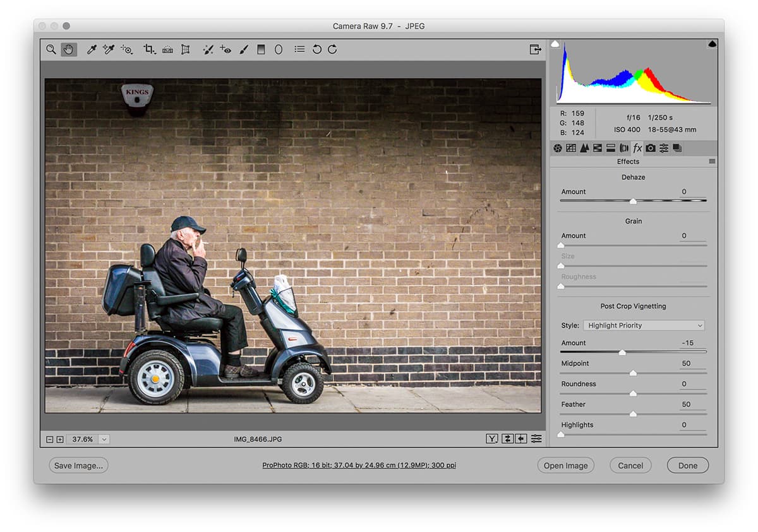Screen dimensions: 758x532
Task: Open the Split Toning tab
Action: (x=611, y=148)
